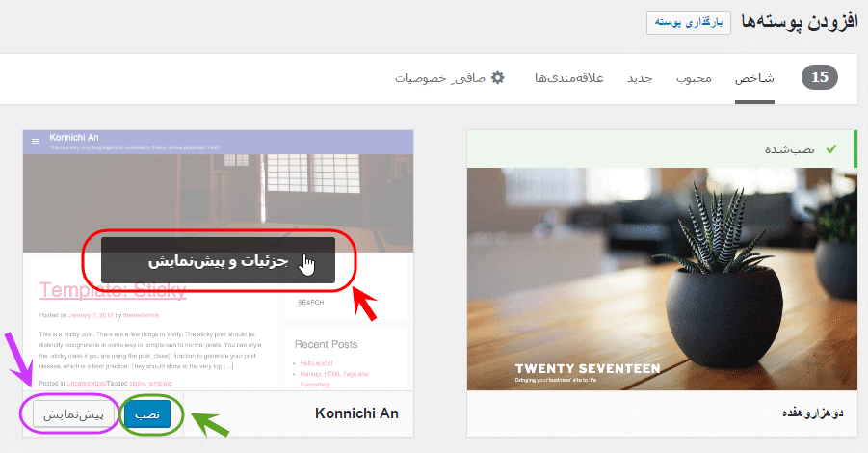
Task: Open the شاخص featured tab
Action: pos(754,78)
